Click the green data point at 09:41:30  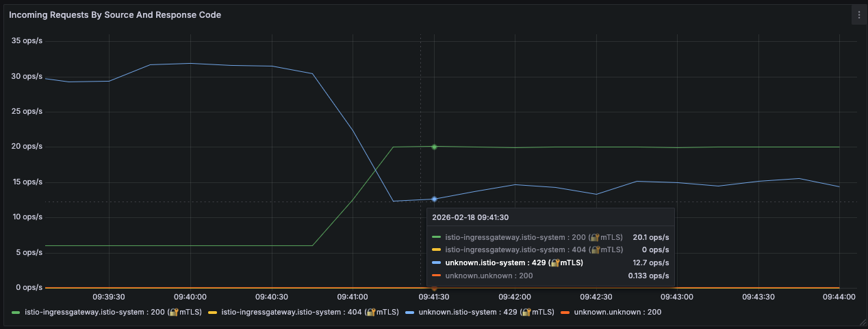[x=434, y=147]
